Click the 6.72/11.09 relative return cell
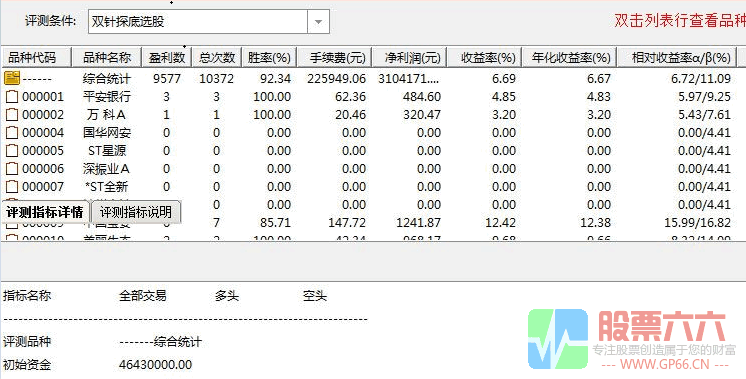 point(701,79)
